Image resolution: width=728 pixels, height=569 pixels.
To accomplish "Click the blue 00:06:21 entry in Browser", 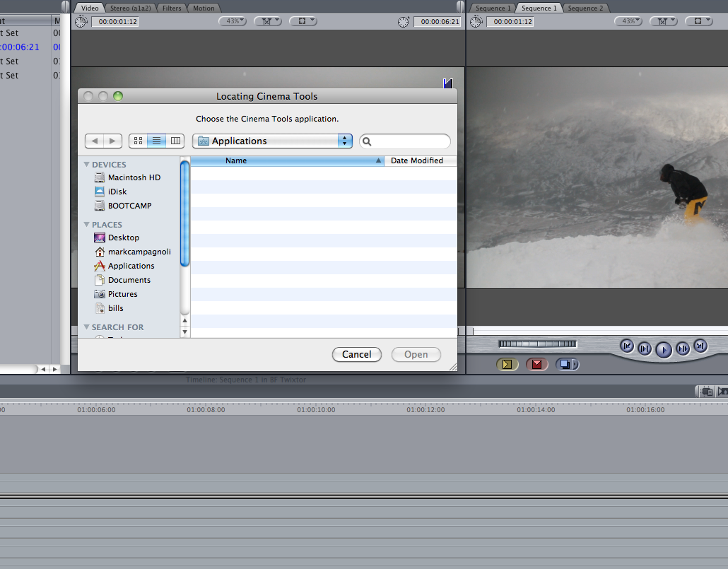I will 20,47.
